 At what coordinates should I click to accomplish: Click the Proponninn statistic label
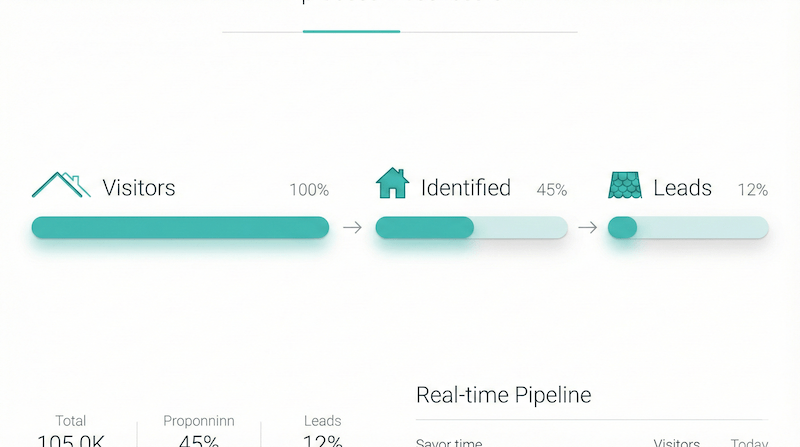[199, 421]
